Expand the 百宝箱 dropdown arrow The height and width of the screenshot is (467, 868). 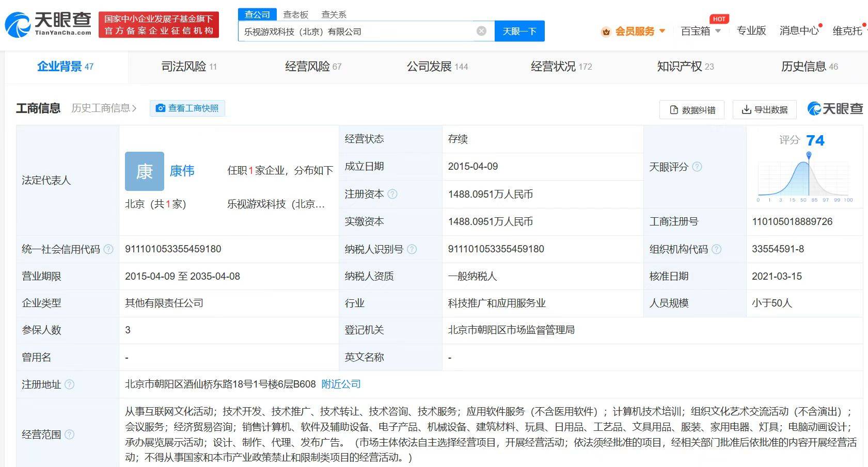pyautogui.click(x=718, y=31)
